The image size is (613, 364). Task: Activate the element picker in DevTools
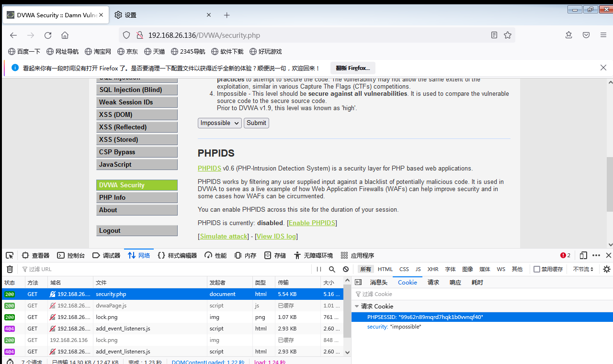tap(10, 255)
